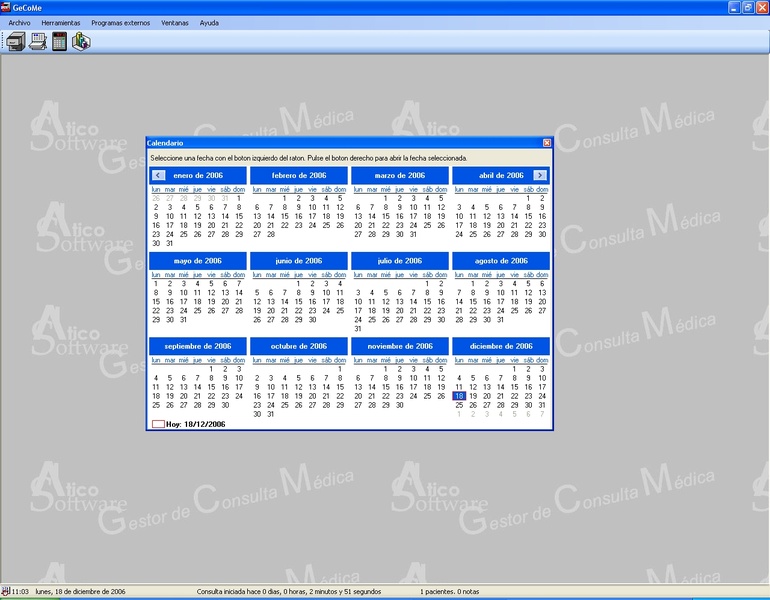Select day 30 in septiembre 2006
Image resolution: width=770 pixels, height=600 pixels.
[225, 405]
